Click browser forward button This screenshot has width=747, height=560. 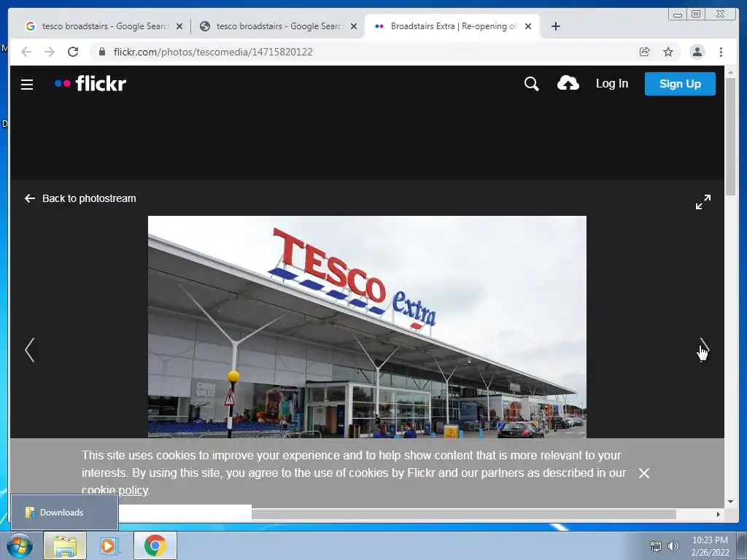(x=50, y=52)
